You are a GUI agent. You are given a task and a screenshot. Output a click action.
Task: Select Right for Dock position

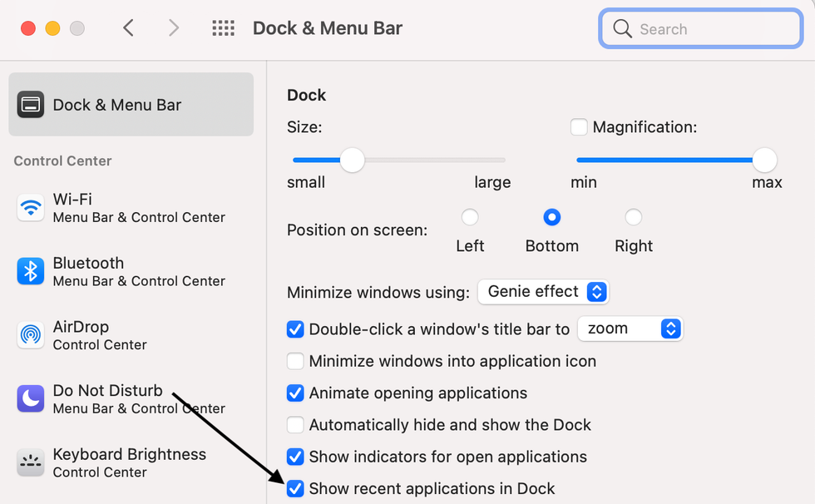point(634,218)
